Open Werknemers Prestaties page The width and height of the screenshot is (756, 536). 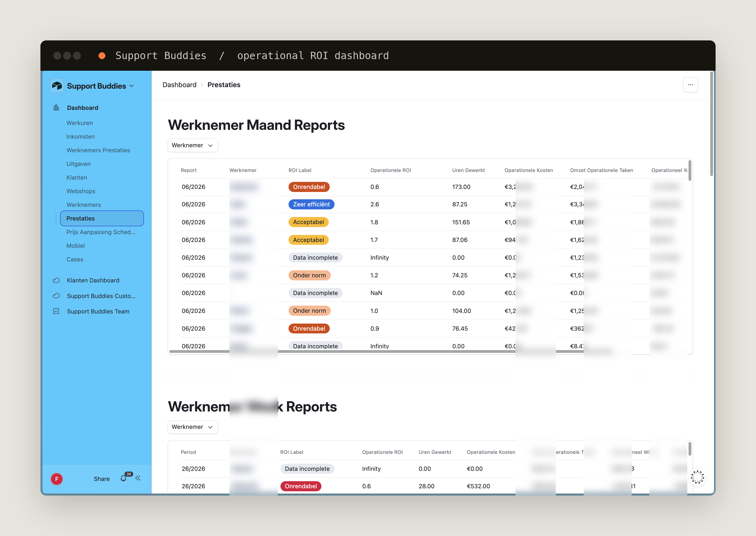98,150
